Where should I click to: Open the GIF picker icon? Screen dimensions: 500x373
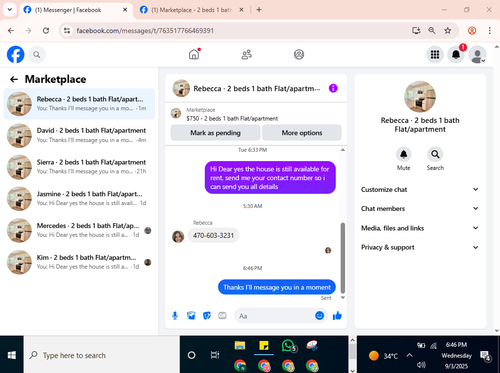coord(222,315)
